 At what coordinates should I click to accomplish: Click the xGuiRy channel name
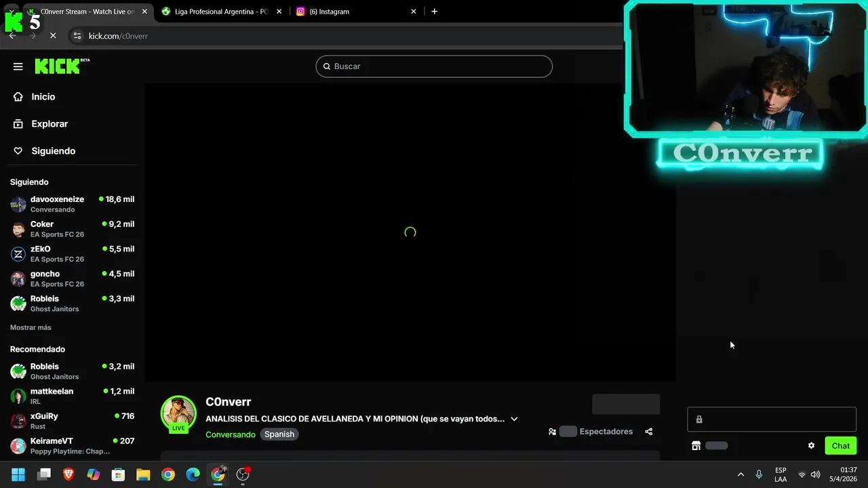44,416
